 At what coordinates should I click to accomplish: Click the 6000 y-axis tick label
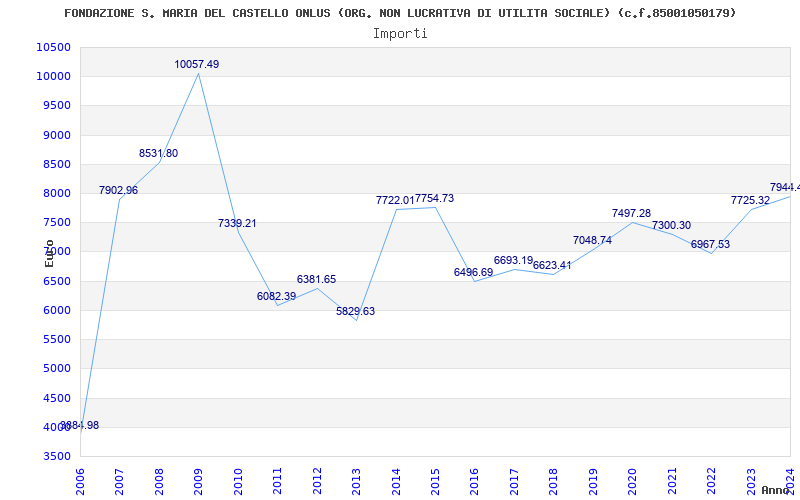click(x=56, y=310)
